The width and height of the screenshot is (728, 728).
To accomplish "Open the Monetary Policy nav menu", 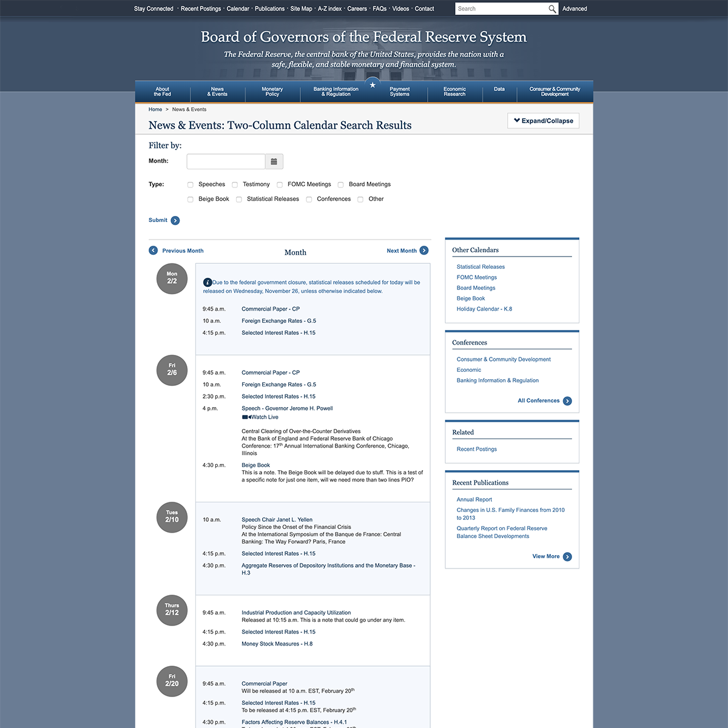I will tap(272, 92).
